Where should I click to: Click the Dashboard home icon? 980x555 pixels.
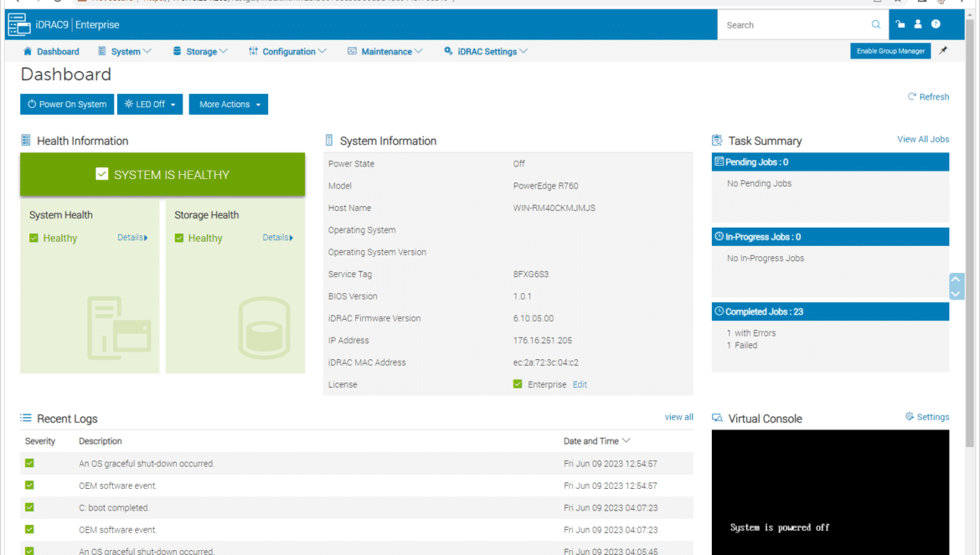coord(28,51)
